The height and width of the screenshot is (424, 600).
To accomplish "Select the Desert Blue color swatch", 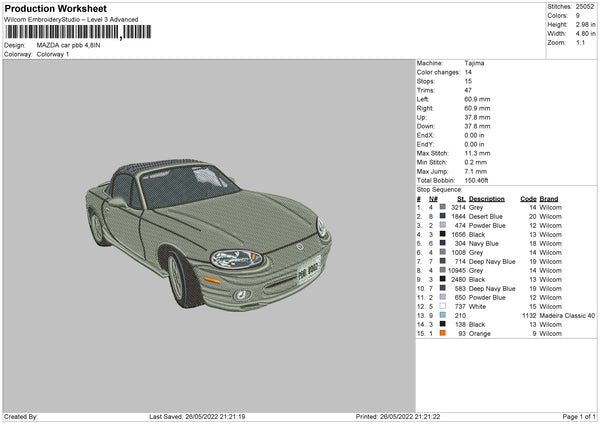I will [442, 216].
